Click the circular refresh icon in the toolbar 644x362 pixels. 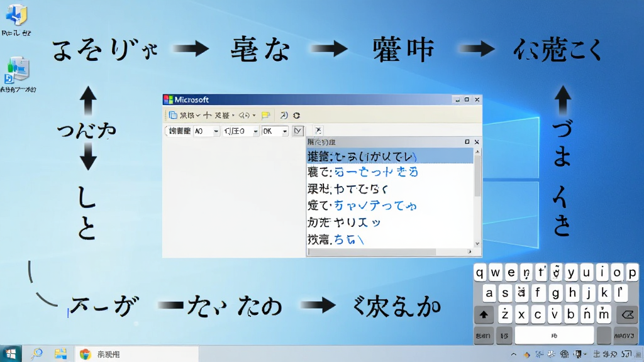[x=297, y=116]
